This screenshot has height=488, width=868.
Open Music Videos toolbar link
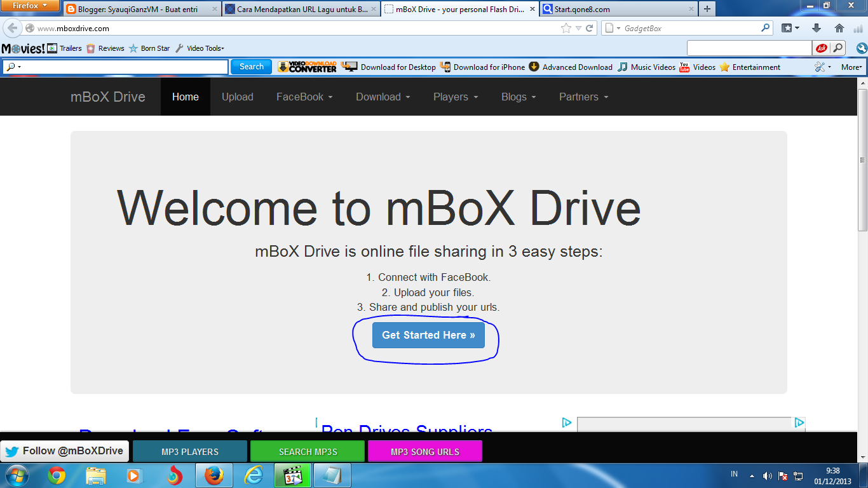tap(646, 67)
